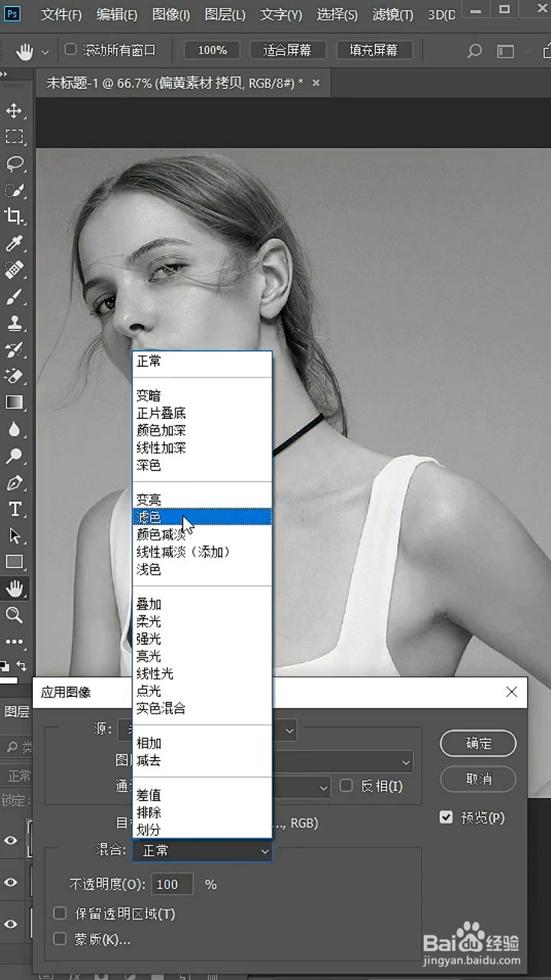Click the 确定 button
Viewport: 551px width, 980px height.
click(x=478, y=743)
